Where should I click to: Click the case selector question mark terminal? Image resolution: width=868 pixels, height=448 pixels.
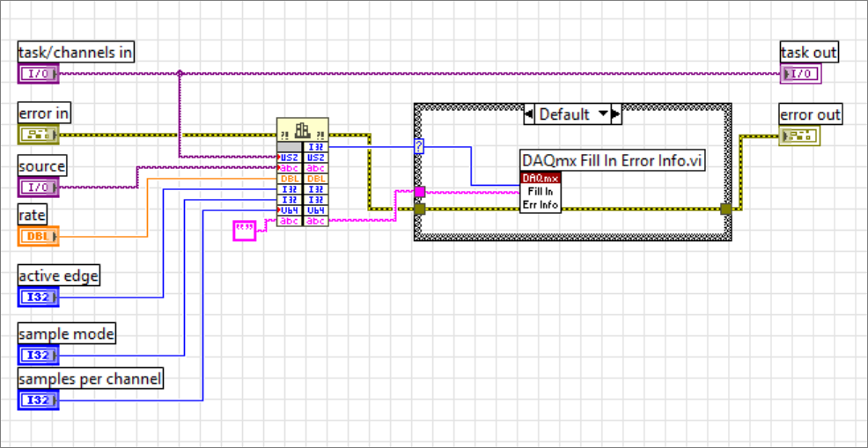pos(419,147)
